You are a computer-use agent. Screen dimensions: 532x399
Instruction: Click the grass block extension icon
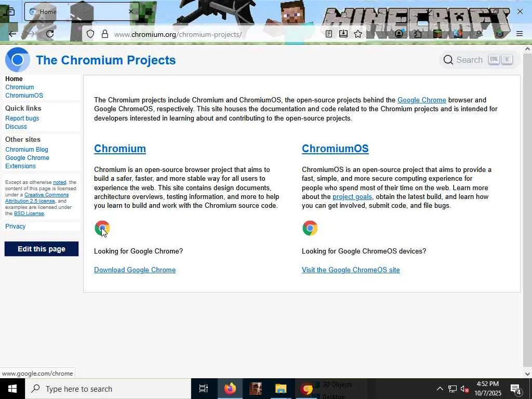[x=437, y=34]
